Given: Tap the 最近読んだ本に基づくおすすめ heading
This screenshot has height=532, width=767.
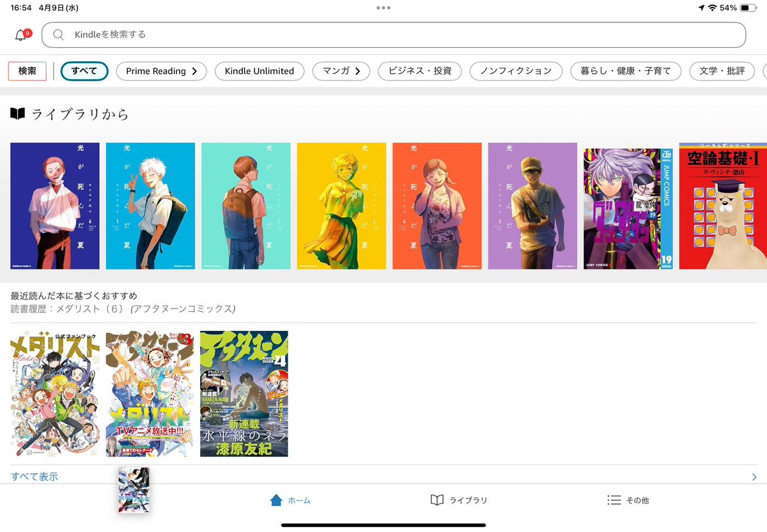Looking at the screenshot, I should (x=74, y=296).
